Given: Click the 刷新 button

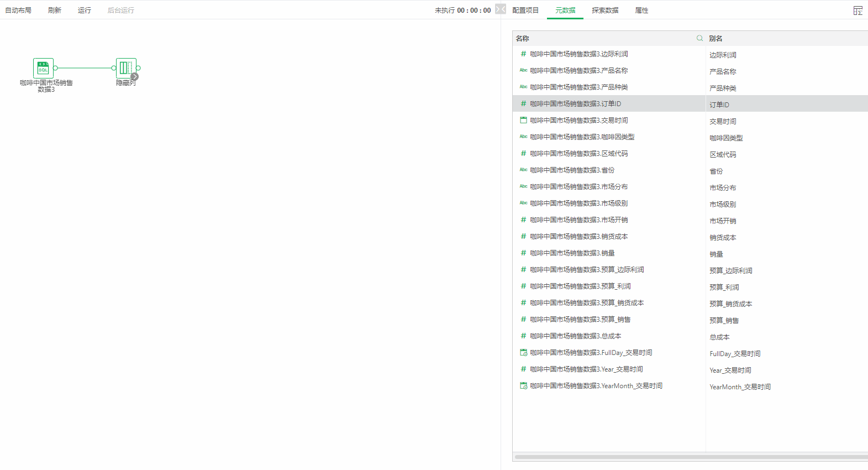Looking at the screenshot, I should pyautogui.click(x=55, y=11).
